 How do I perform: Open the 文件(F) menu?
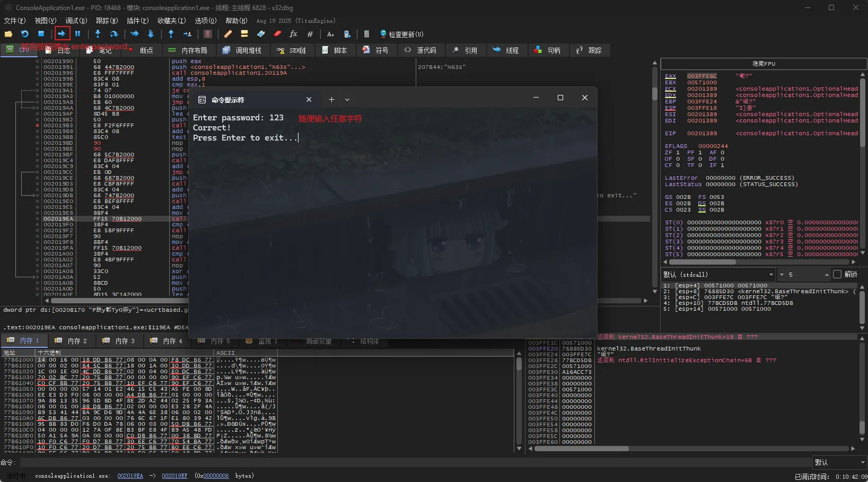14,21
